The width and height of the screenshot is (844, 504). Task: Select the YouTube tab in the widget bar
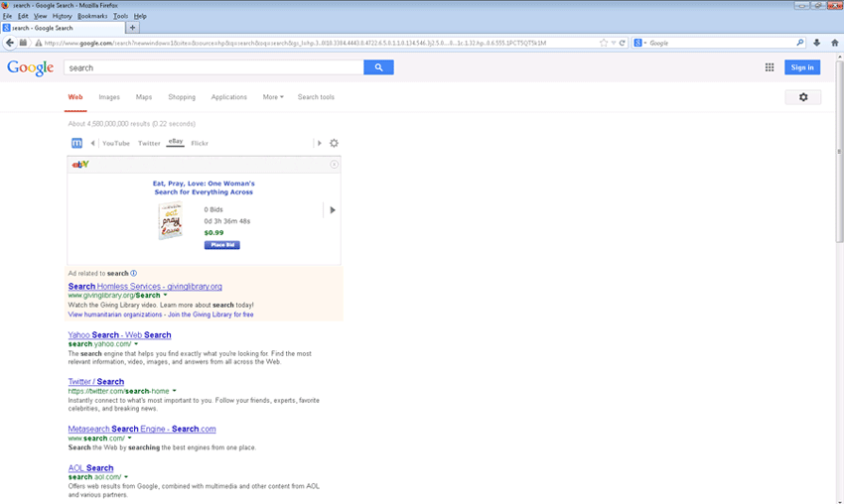[116, 143]
